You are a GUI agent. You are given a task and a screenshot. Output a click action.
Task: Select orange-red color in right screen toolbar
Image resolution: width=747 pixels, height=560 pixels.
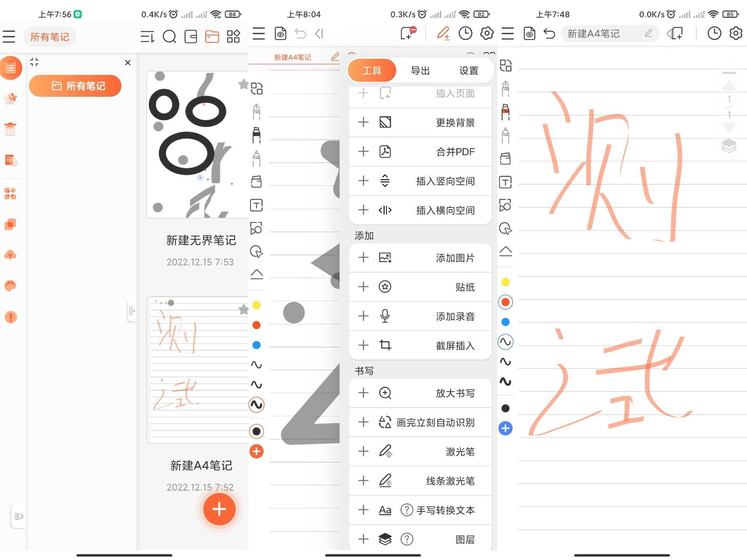coord(505,302)
